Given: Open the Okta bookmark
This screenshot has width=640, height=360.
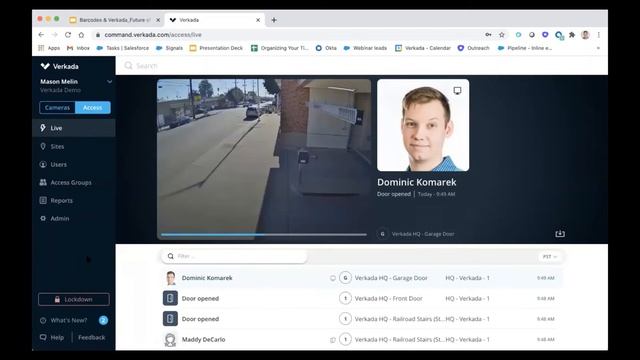Looking at the screenshot, I should pos(326,48).
